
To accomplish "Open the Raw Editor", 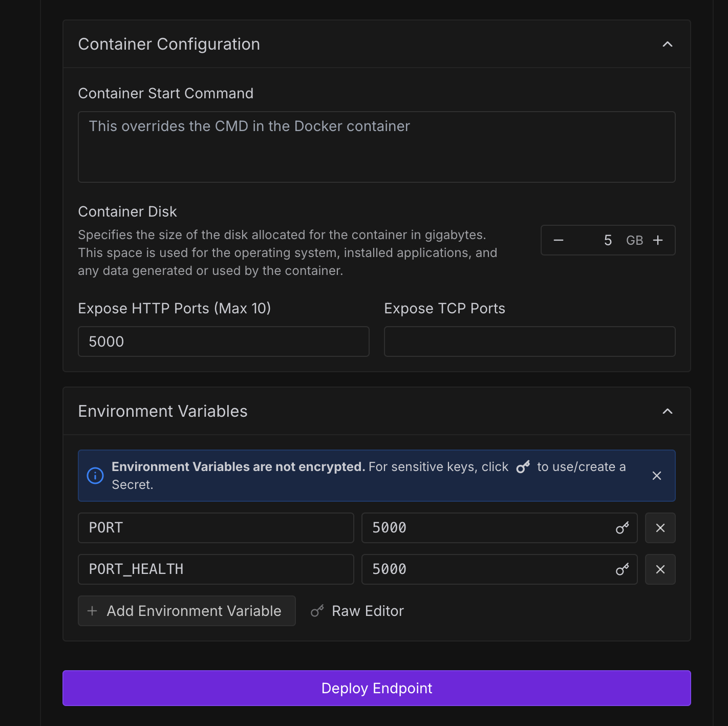I will [x=358, y=611].
